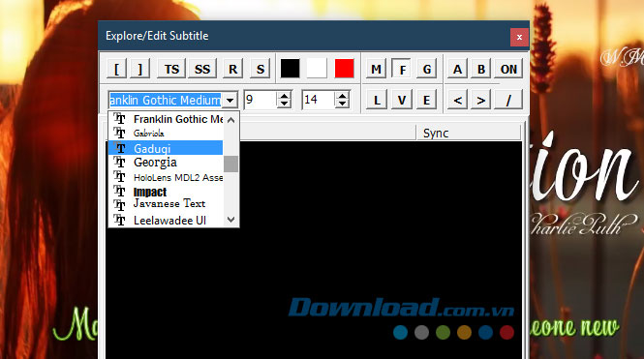This screenshot has height=359, width=644.
Task: Click the Franklin Gothic Medium font field
Action: point(166,100)
